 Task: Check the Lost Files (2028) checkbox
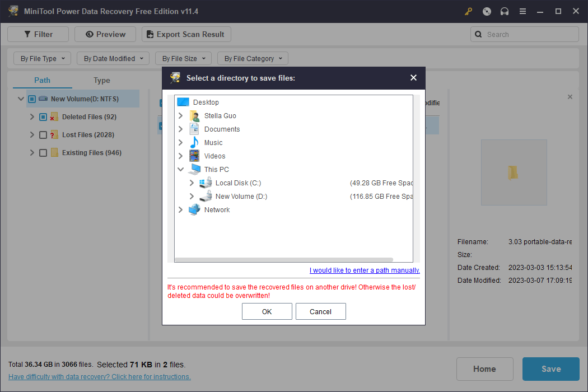click(43, 135)
